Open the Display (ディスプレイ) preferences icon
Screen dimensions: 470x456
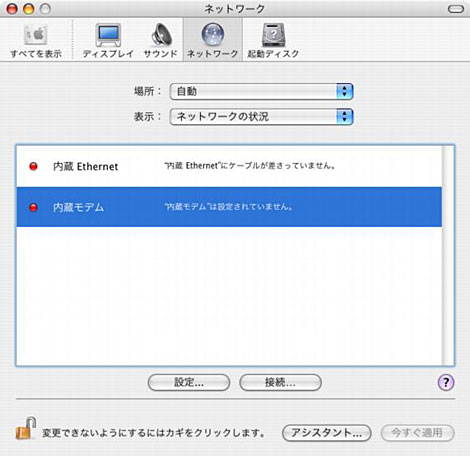pos(108,40)
